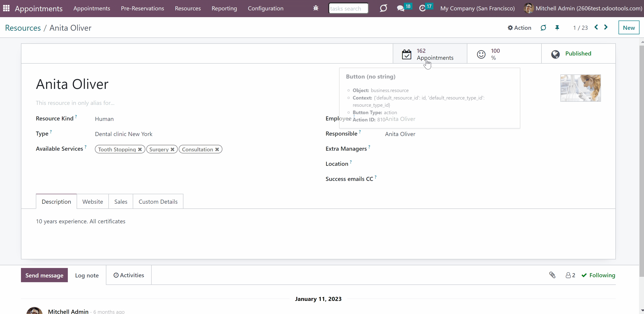
Task: Open the Extra Managers field
Action: point(493,149)
